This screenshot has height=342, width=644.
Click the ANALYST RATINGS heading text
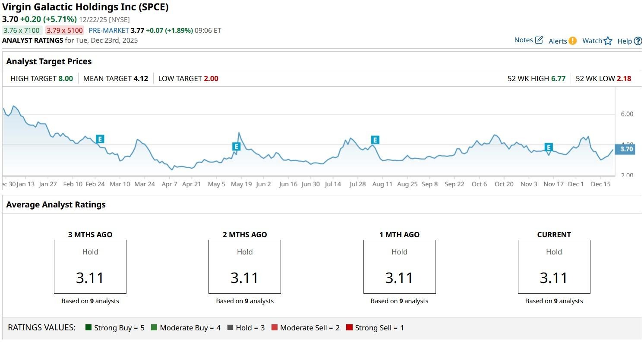[32, 41]
